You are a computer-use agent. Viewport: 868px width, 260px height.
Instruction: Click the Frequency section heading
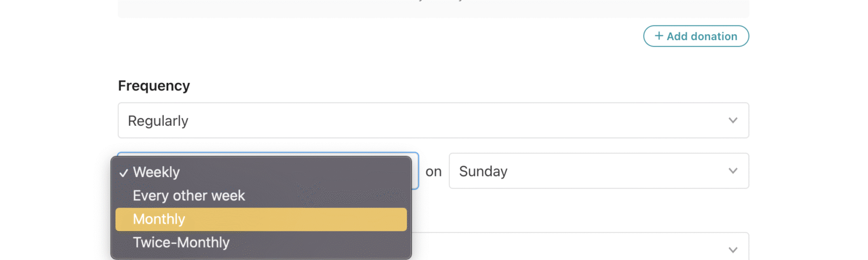pos(154,86)
